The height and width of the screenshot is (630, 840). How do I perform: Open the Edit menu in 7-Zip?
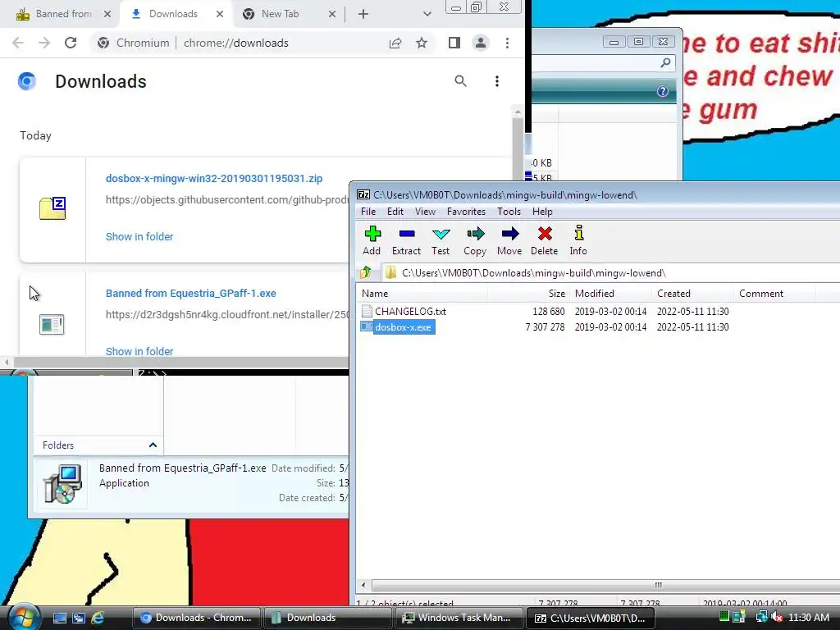pos(395,212)
